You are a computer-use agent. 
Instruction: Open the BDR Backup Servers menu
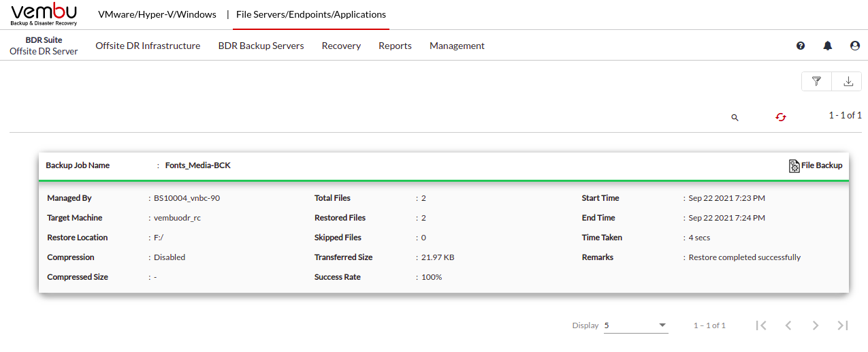point(261,46)
